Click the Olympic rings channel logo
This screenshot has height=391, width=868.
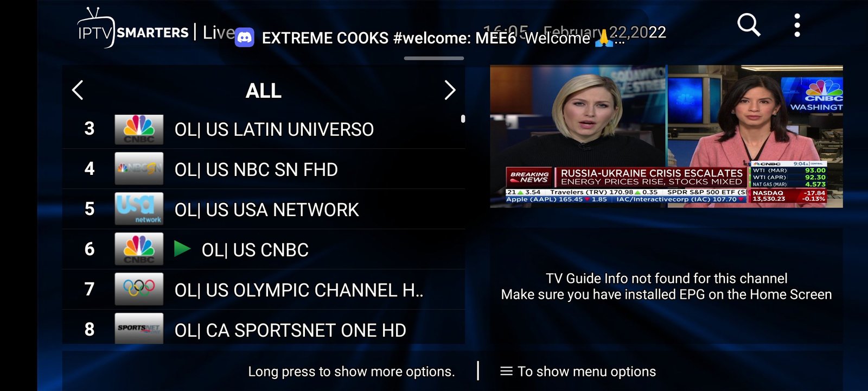point(139,289)
